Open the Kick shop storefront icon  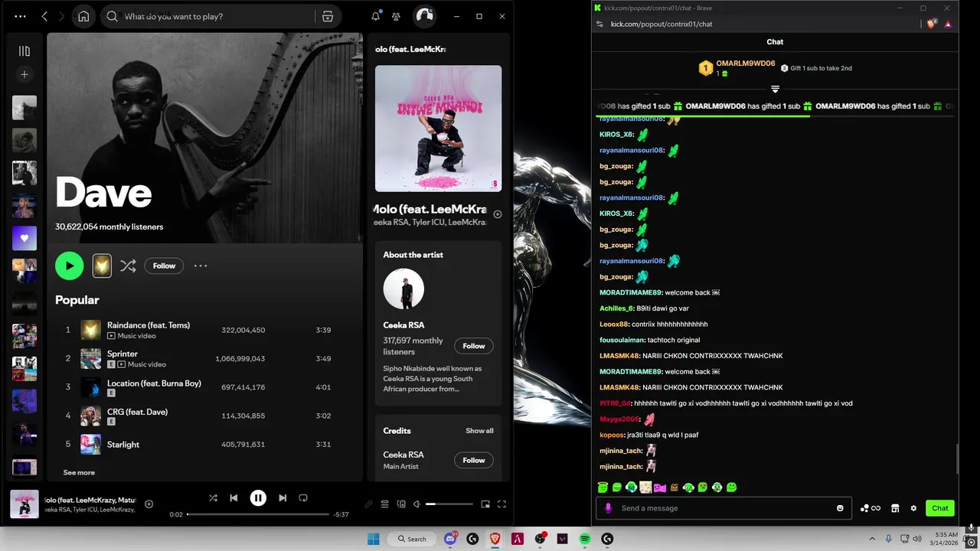tap(895, 508)
